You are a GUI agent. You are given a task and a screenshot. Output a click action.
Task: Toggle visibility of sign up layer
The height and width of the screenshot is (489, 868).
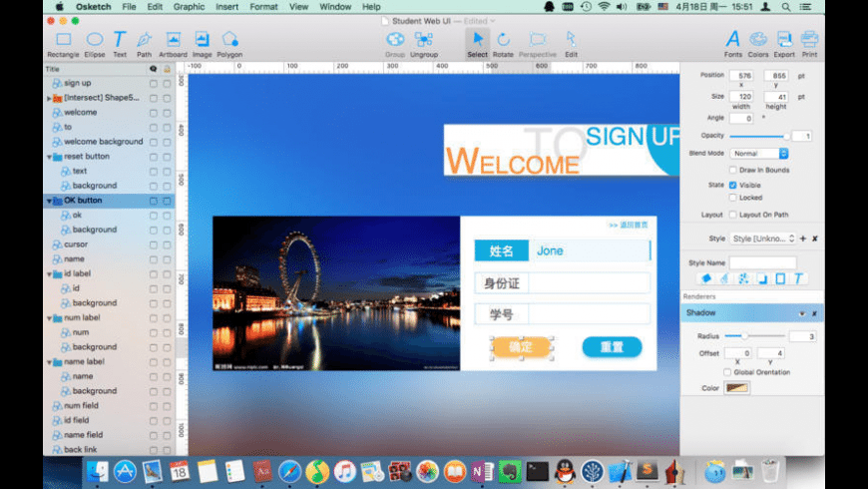point(154,84)
